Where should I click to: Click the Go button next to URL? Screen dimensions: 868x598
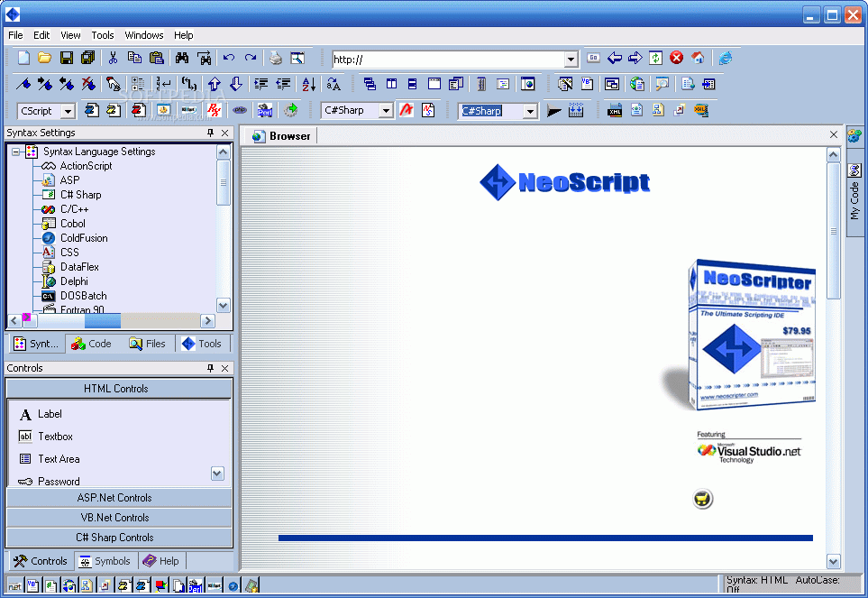click(x=593, y=58)
